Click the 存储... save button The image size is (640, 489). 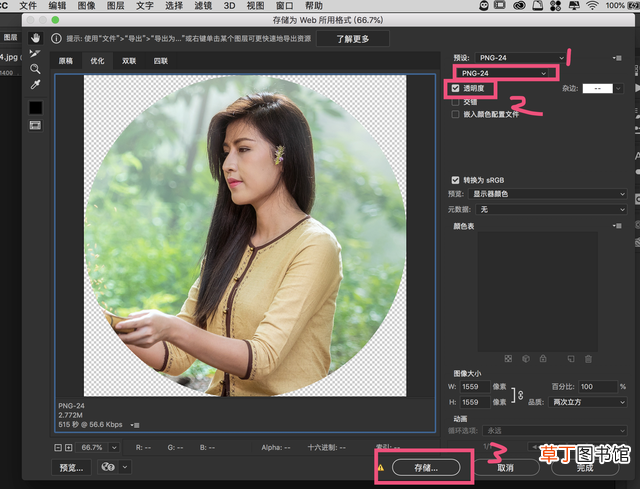[x=426, y=468]
